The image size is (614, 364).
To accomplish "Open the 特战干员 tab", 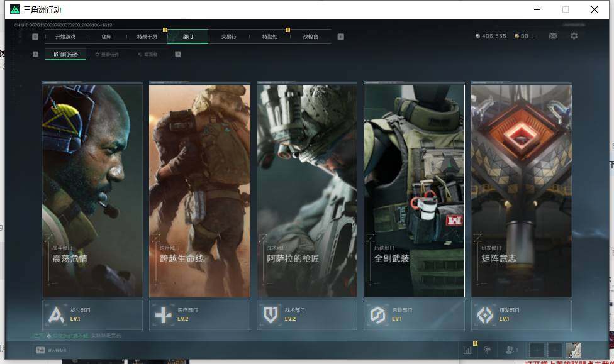I will pos(147,37).
